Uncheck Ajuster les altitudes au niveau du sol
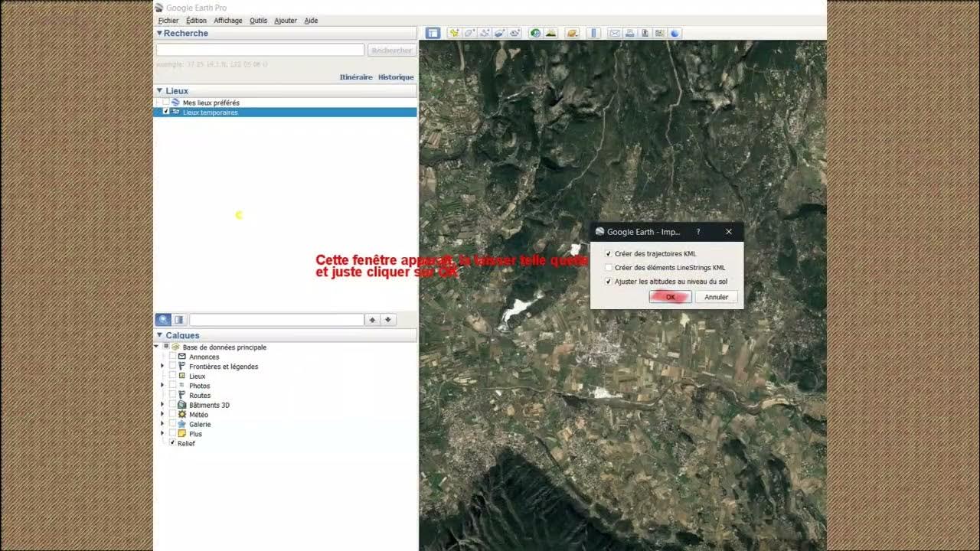The width and height of the screenshot is (980, 551). 609,282
